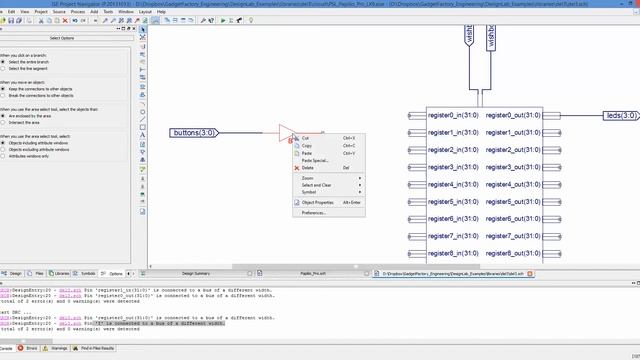Select the Arc drawing tool
640x360 pixels.
tap(142, 104)
